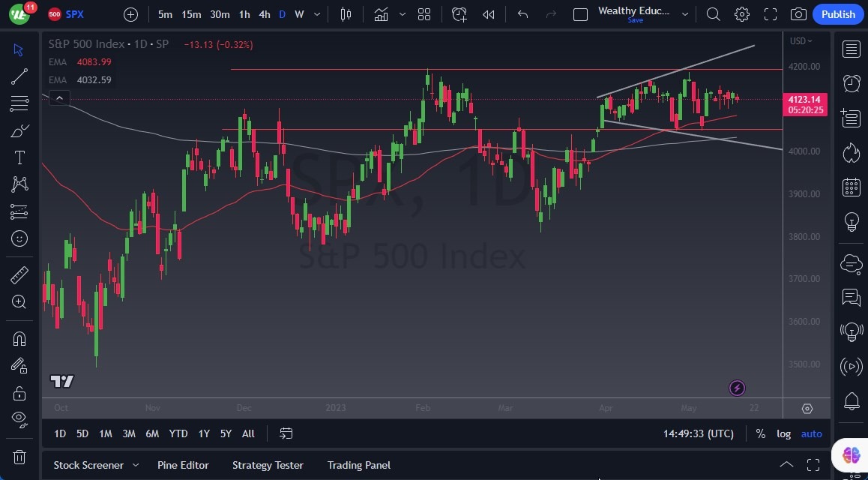This screenshot has width=868, height=480.
Task: Click the SPX symbol selector
Action: pyautogui.click(x=66, y=14)
